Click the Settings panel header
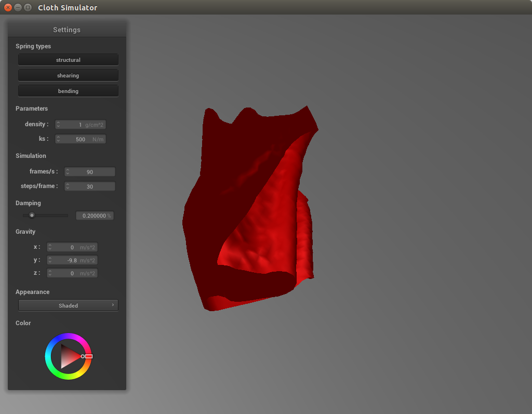Screen dimensions: 532x414 [66, 30]
